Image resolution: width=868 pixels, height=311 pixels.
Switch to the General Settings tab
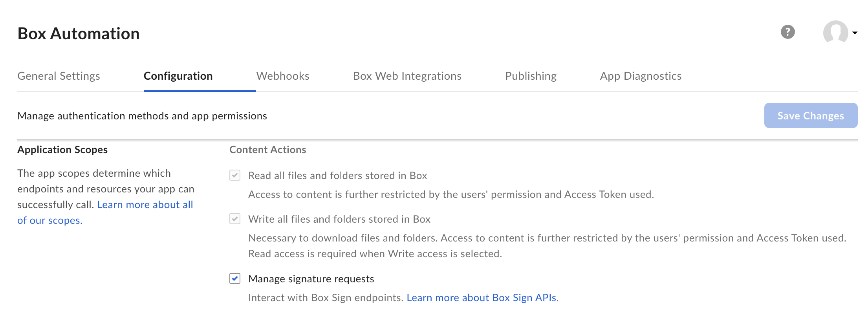pyautogui.click(x=59, y=76)
